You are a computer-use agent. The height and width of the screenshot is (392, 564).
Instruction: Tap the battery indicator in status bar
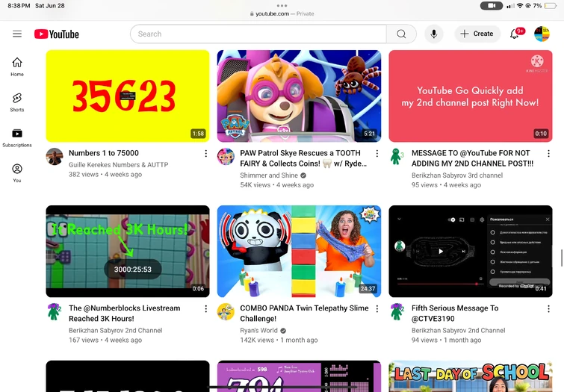coord(551,6)
